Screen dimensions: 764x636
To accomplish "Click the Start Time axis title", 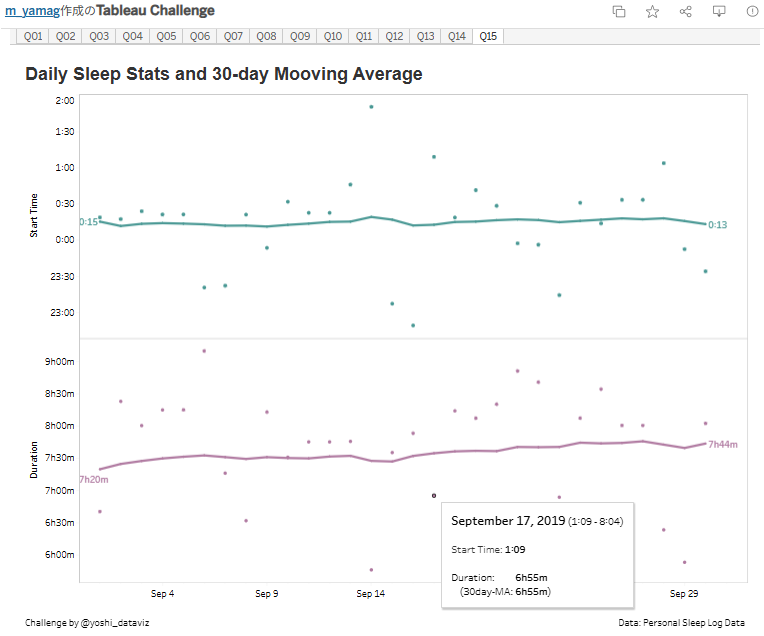I will pos(34,215).
